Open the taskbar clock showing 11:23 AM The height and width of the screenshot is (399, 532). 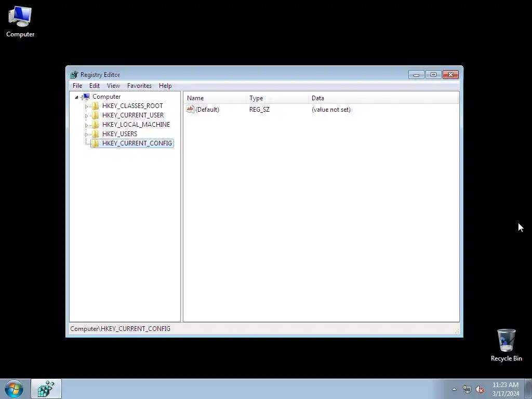506,389
